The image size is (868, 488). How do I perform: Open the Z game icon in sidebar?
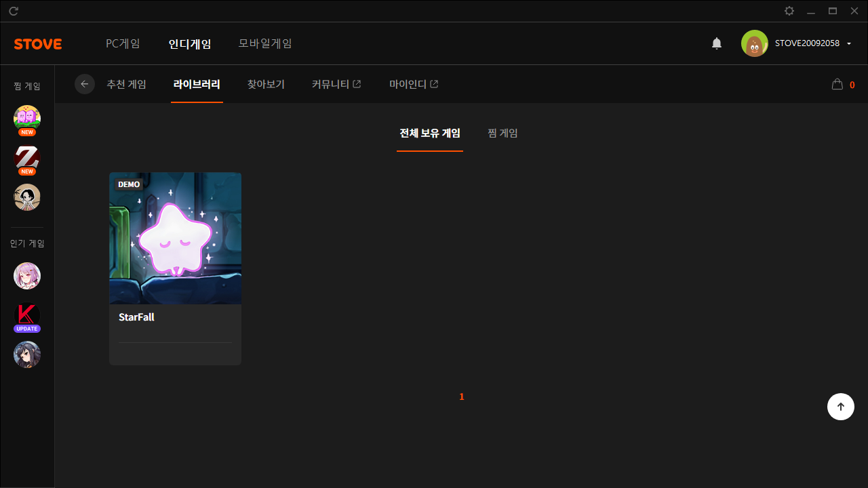[x=27, y=159]
